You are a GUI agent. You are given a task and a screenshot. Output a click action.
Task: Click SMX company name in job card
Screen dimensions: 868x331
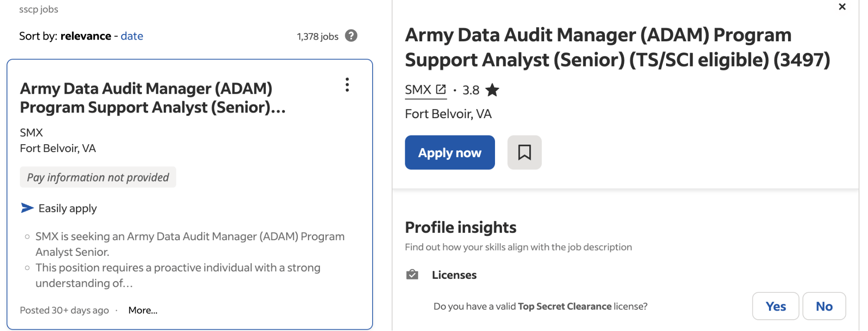point(31,132)
